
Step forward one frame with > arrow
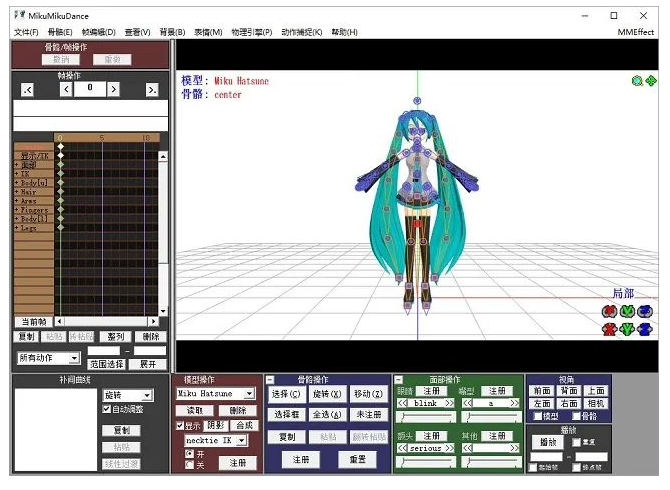click(x=113, y=89)
